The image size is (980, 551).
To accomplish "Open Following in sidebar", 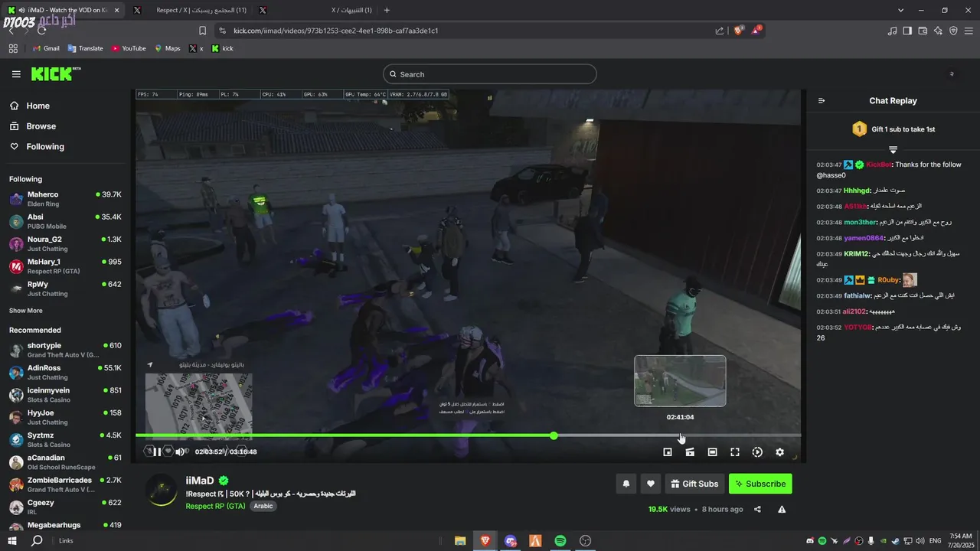I will [37, 146].
